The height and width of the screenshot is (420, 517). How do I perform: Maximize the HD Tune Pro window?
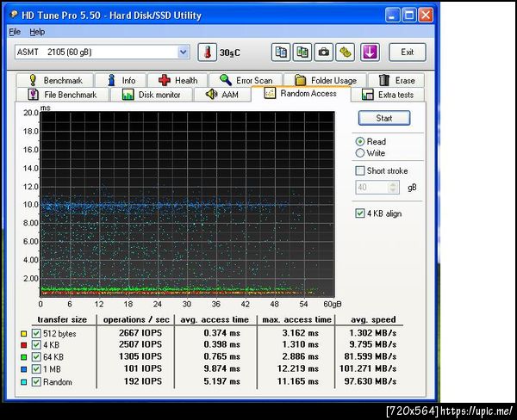tap(409, 15)
